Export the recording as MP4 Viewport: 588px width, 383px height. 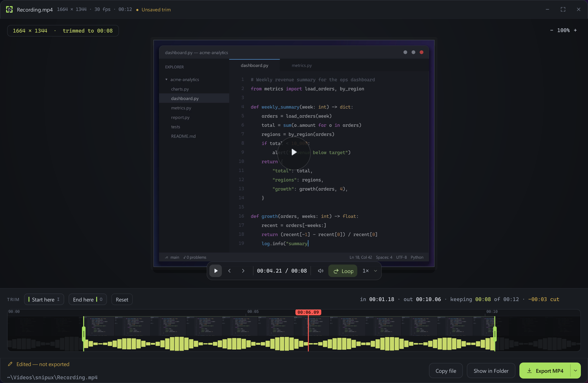point(545,371)
